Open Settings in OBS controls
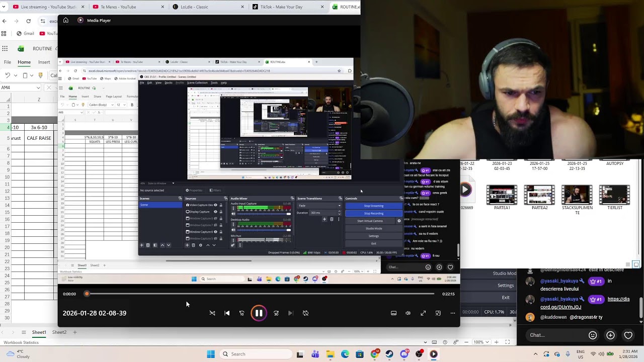The width and height of the screenshot is (644, 362). [506, 286]
